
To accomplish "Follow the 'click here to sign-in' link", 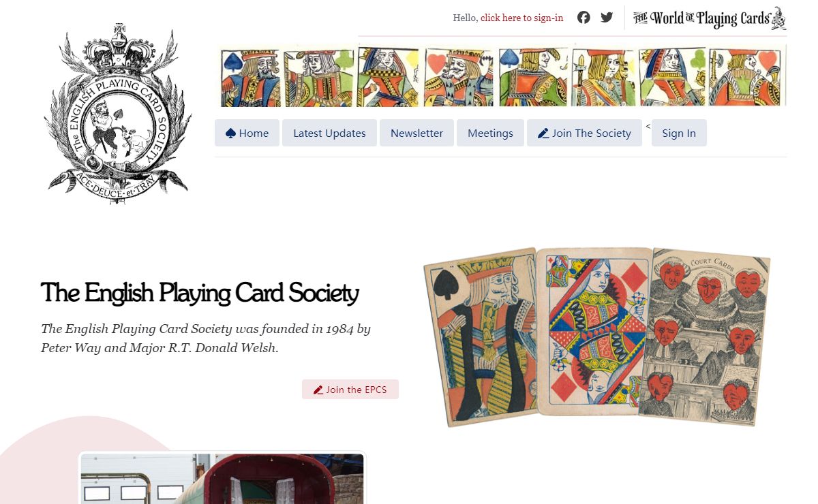I will click(522, 18).
